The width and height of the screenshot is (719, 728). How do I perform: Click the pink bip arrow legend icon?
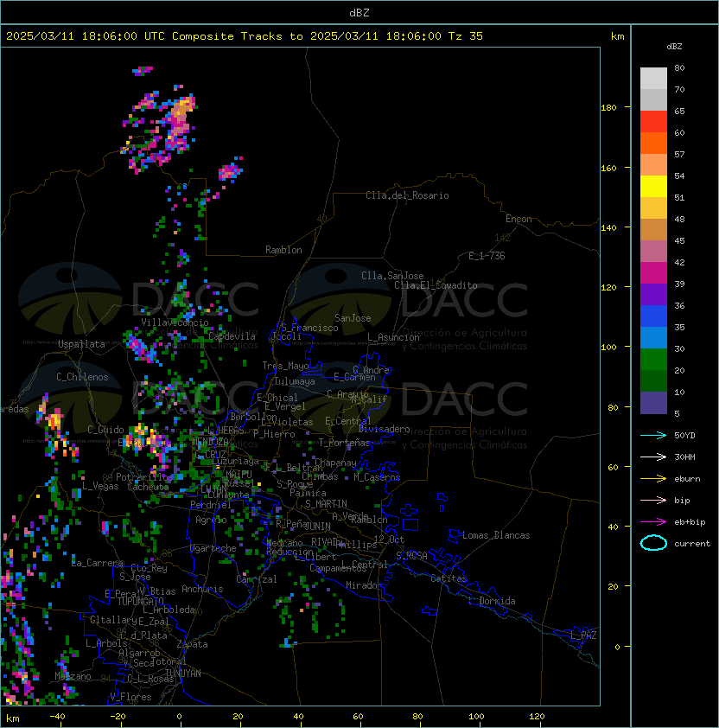(653, 500)
